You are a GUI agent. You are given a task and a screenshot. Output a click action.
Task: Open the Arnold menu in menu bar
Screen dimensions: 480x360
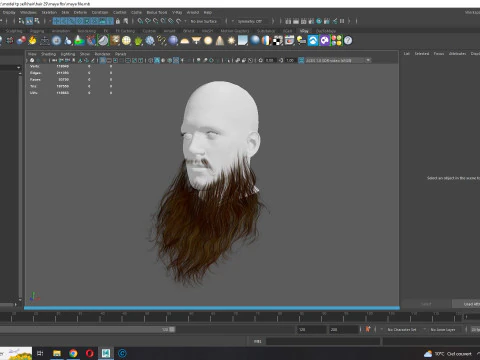(x=193, y=13)
